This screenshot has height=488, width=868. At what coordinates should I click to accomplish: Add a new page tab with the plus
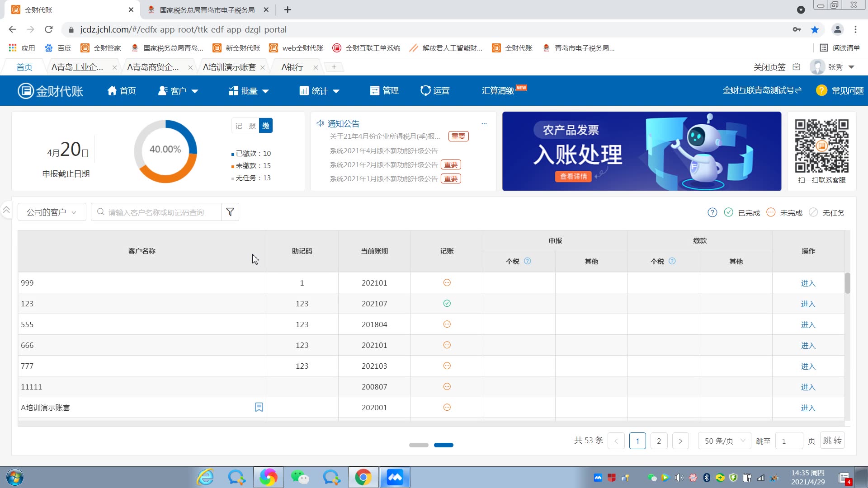[334, 67]
